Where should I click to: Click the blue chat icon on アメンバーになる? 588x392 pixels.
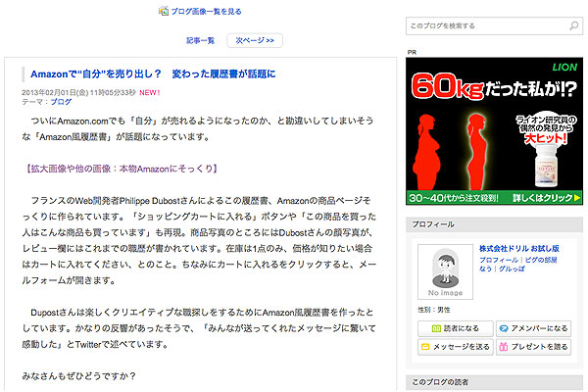[x=504, y=328]
